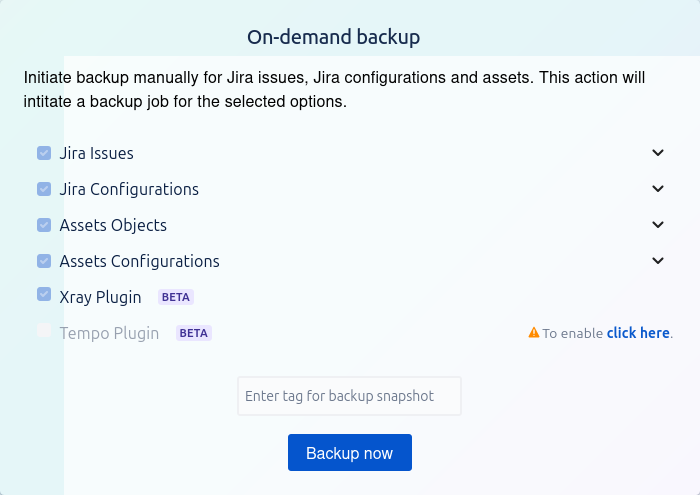
Task: Toggle the Assets Objects checkbox
Action: coord(44,225)
